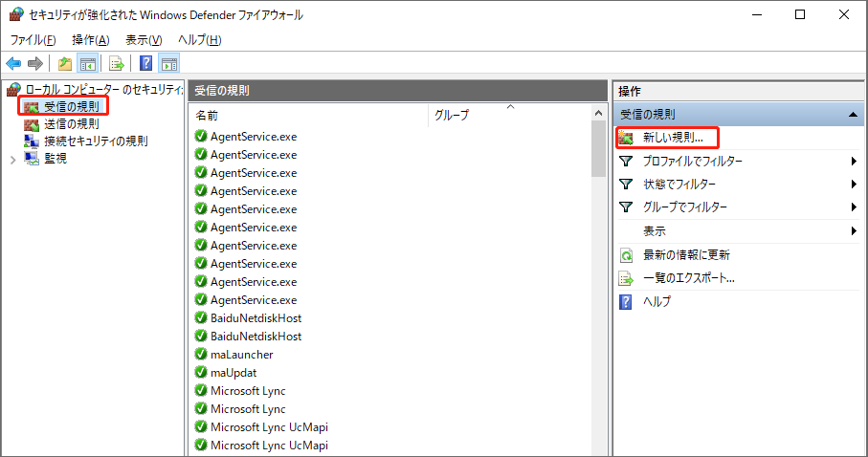The height and width of the screenshot is (457, 868).
Task: Open the ファイル(F) menu
Action: [x=33, y=40]
